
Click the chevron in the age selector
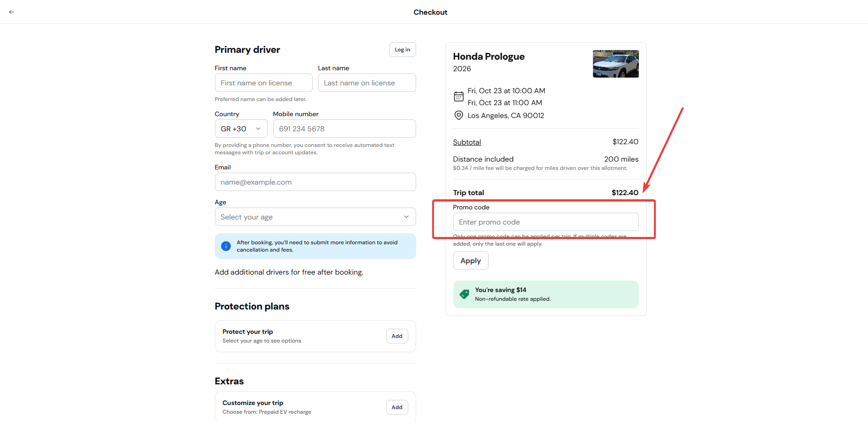pos(406,217)
